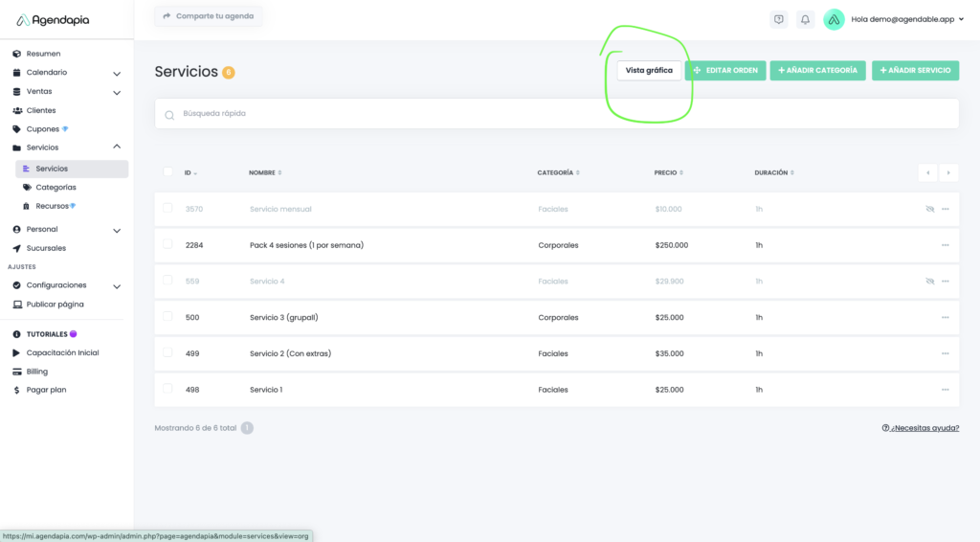Image resolution: width=980 pixels, height=542 pixels.
Task: Open options menu for Servicio 1
Action: tap(945, 390)
